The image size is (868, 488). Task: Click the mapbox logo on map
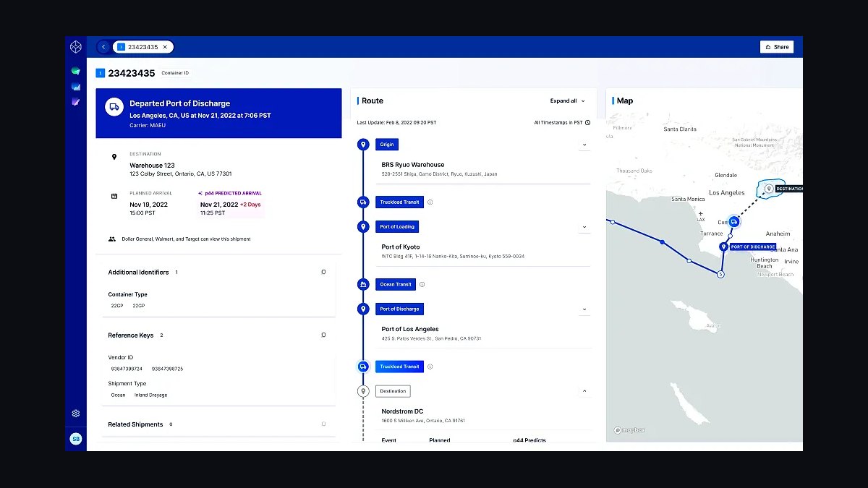click(x=629, y=429)
